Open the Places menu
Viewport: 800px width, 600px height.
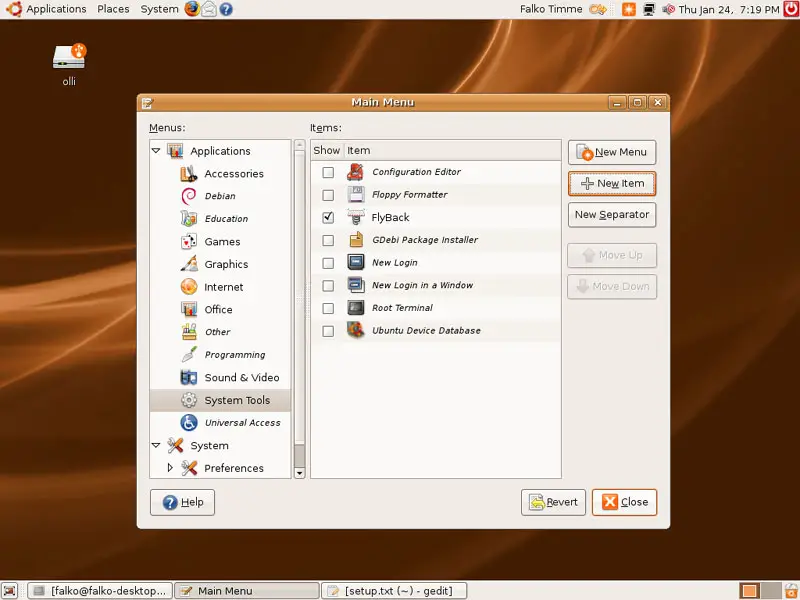coord(113,9)
